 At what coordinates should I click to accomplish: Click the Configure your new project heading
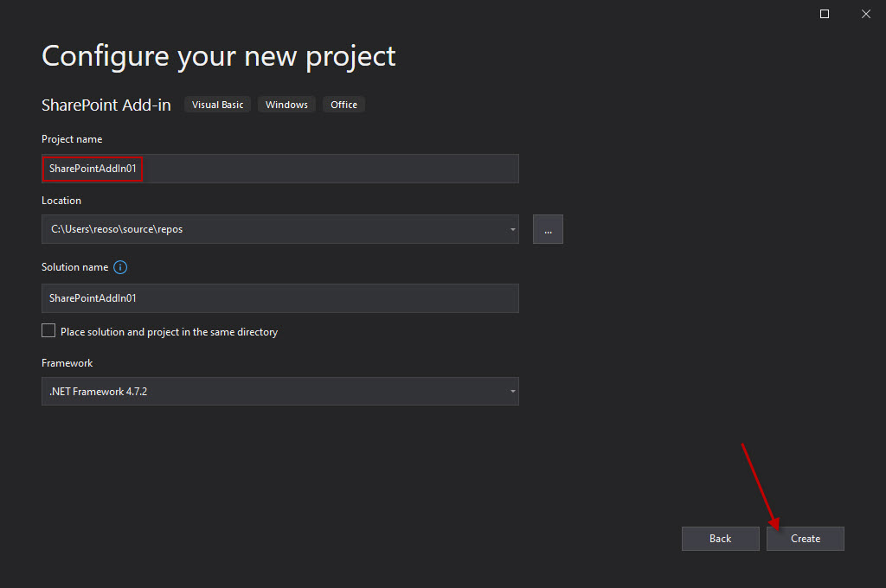point(219,56)
